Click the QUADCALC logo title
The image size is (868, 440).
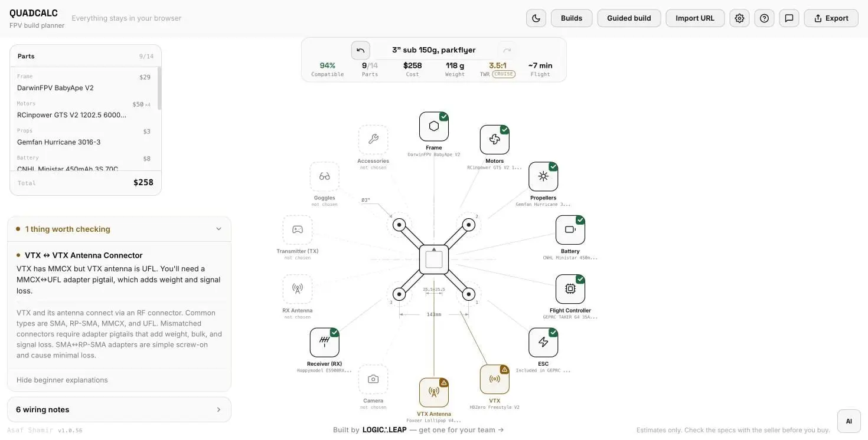(33, 13)
